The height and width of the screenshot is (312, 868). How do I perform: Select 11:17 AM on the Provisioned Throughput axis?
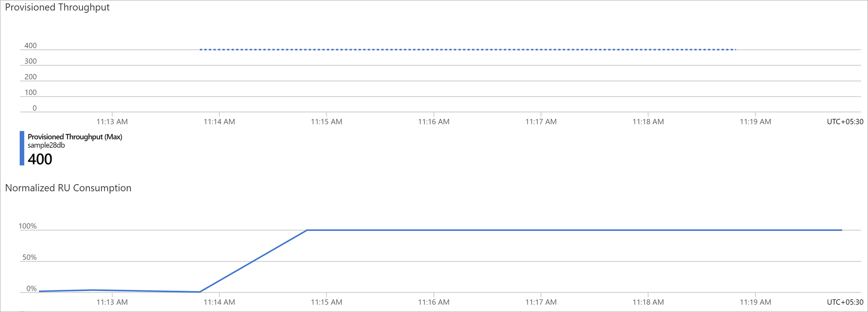click(541, 122)
